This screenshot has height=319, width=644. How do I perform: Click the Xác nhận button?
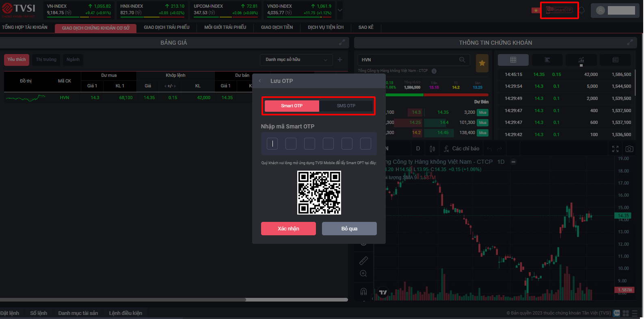[288, 228]
